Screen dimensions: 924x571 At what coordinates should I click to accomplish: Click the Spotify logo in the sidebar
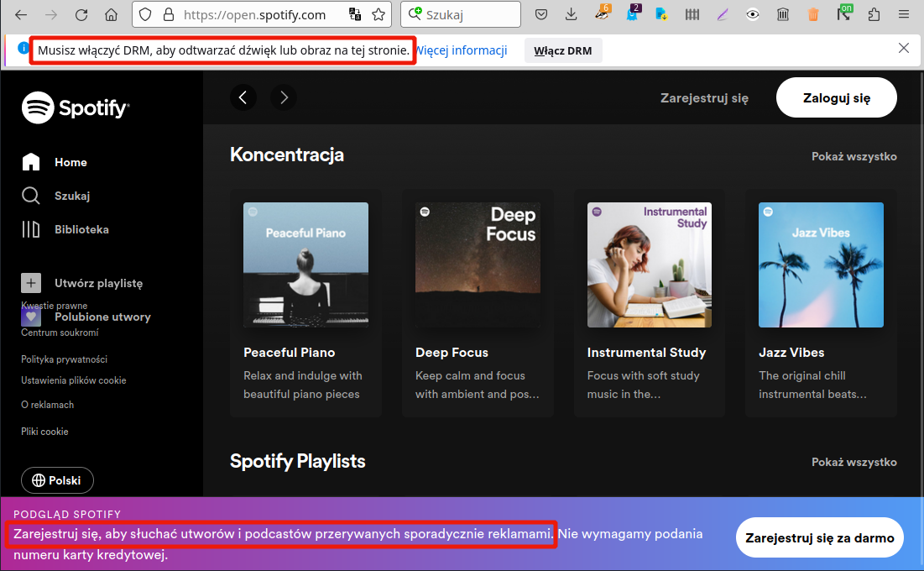76,107
